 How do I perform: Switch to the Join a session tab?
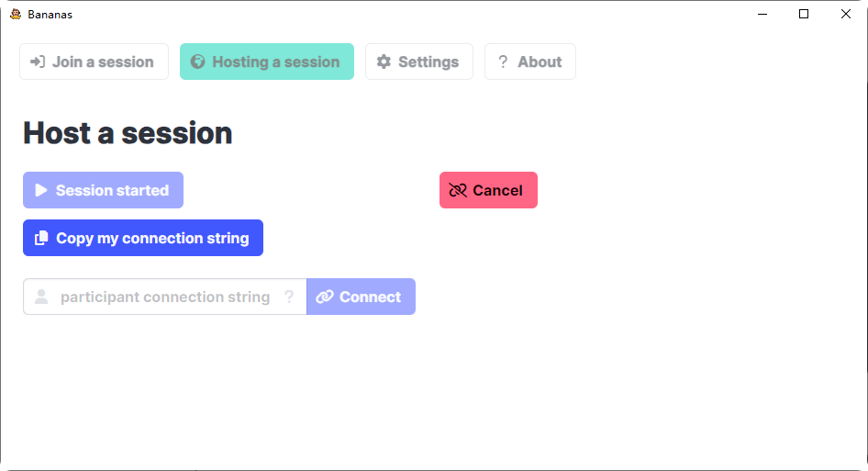[x=94, y=62]
